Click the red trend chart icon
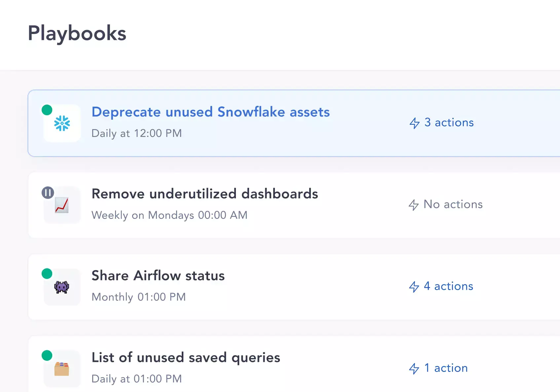This screenshot has height=392, width=560. coord(62,205)
